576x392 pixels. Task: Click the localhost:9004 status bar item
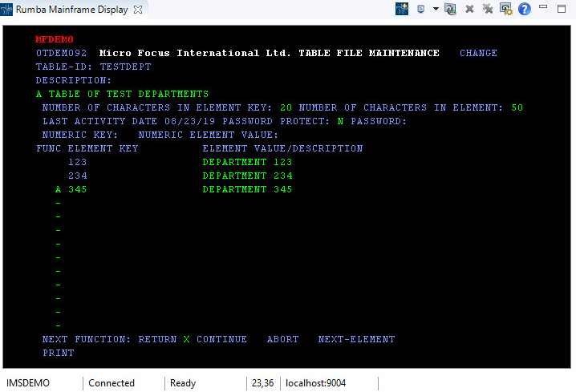316,383
